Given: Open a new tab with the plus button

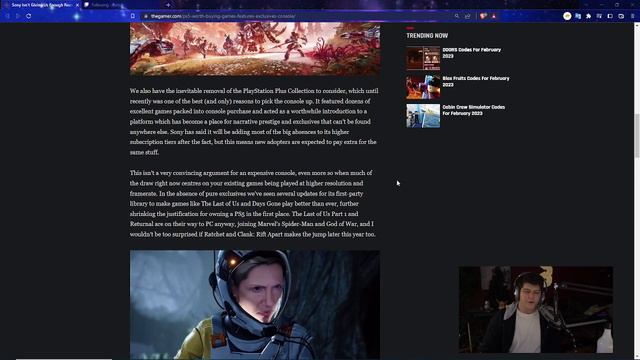Looking at the screenshot, I should pos(168,5).
